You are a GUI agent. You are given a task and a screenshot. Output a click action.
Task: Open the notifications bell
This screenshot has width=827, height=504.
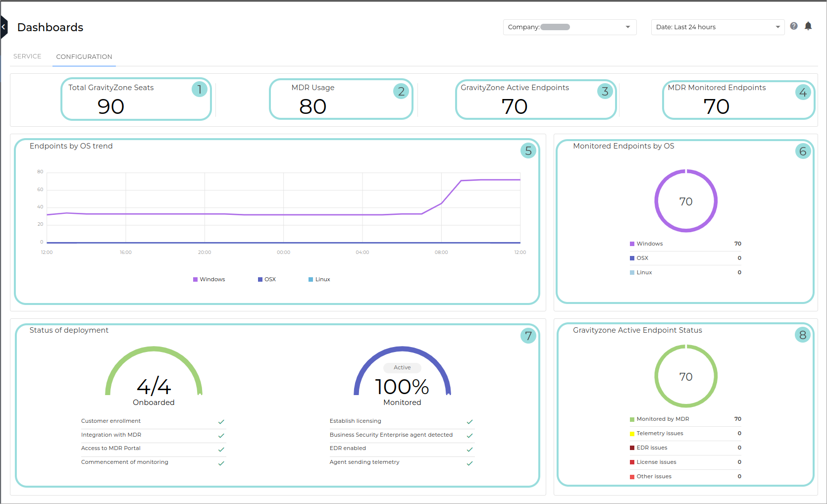tap(808, 26)
